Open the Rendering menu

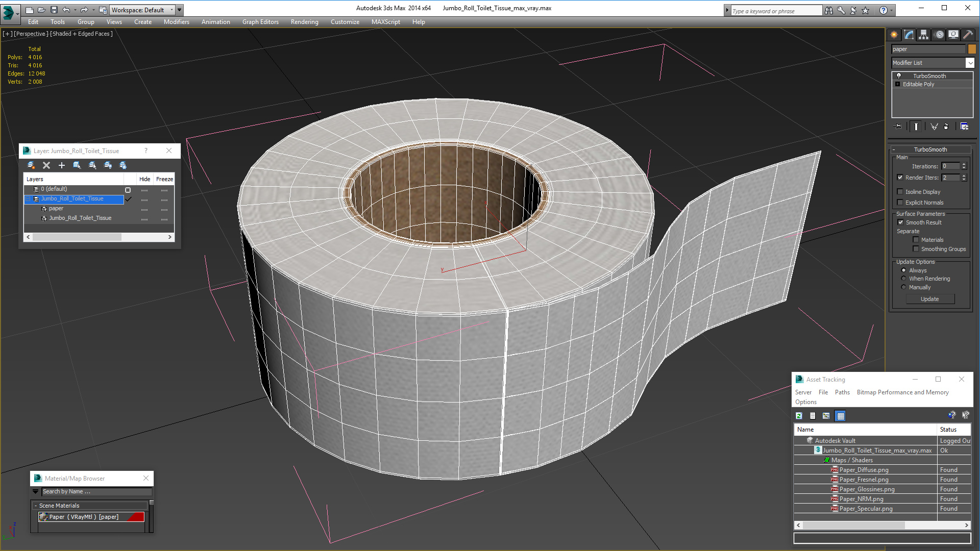(x=304, y=22)
